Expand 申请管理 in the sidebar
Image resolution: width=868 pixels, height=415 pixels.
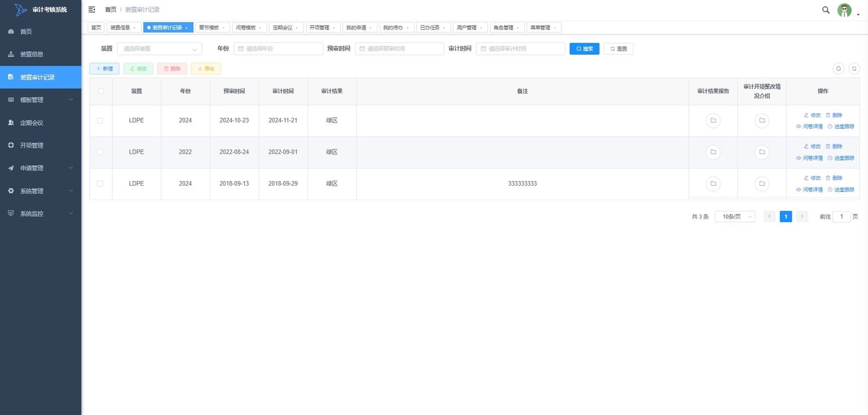41,168
